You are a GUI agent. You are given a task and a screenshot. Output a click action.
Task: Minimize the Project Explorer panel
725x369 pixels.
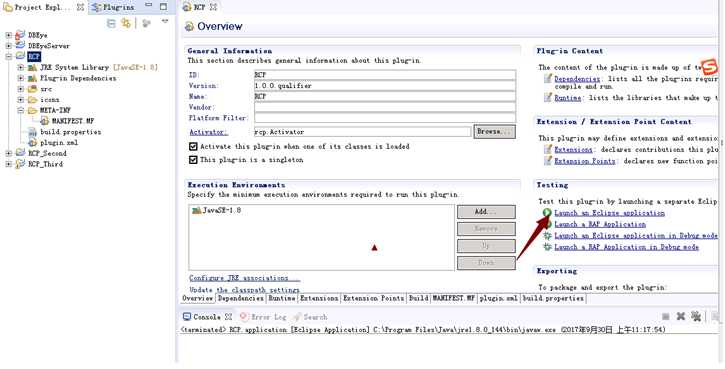(x=148, y=6)
